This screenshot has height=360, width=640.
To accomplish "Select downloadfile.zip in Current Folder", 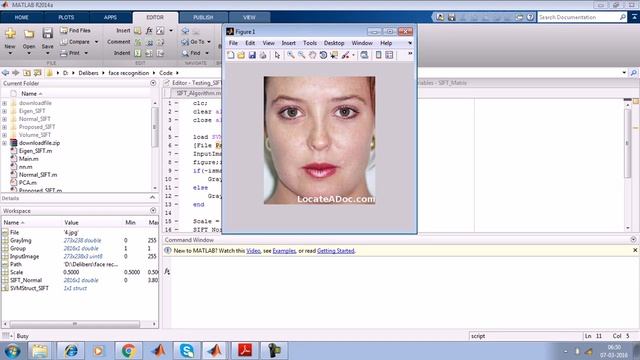I will click(x=39, y=143).
